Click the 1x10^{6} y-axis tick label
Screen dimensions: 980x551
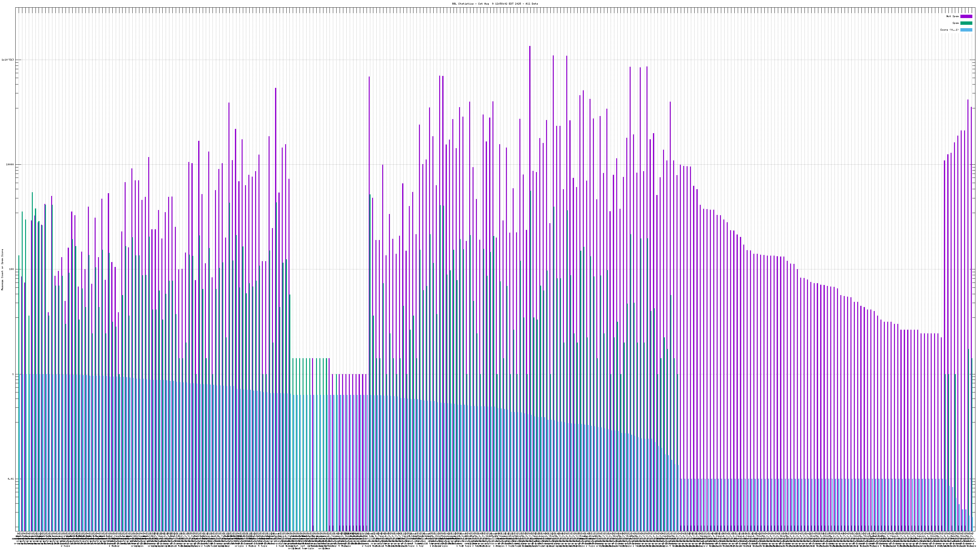(8, 60)
